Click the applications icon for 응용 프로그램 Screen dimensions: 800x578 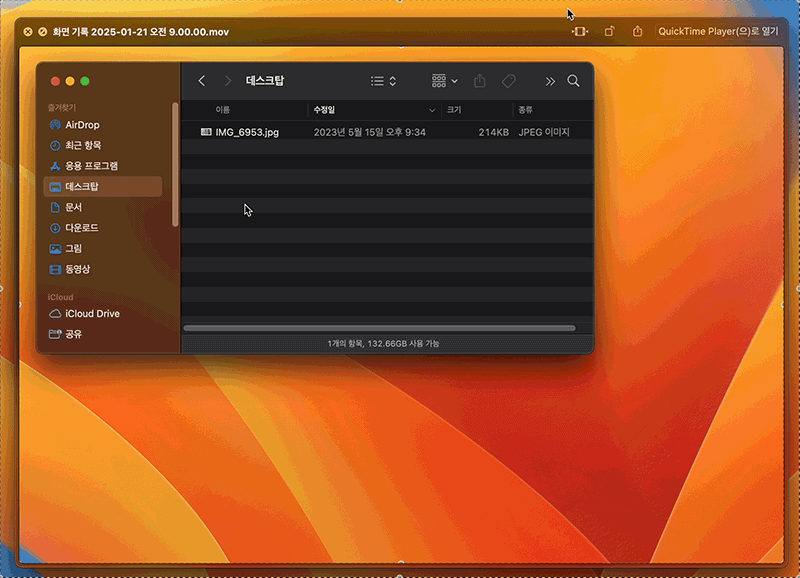point(55,166)
